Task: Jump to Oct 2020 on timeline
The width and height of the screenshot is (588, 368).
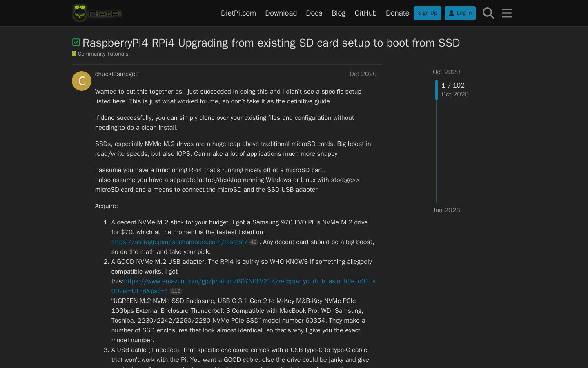Action: 446,72
